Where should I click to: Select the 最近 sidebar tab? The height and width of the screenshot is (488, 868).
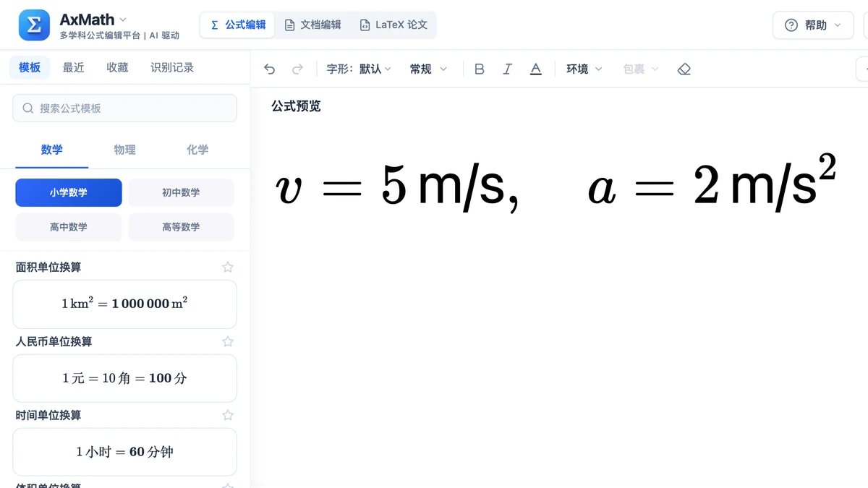(74, 67)
